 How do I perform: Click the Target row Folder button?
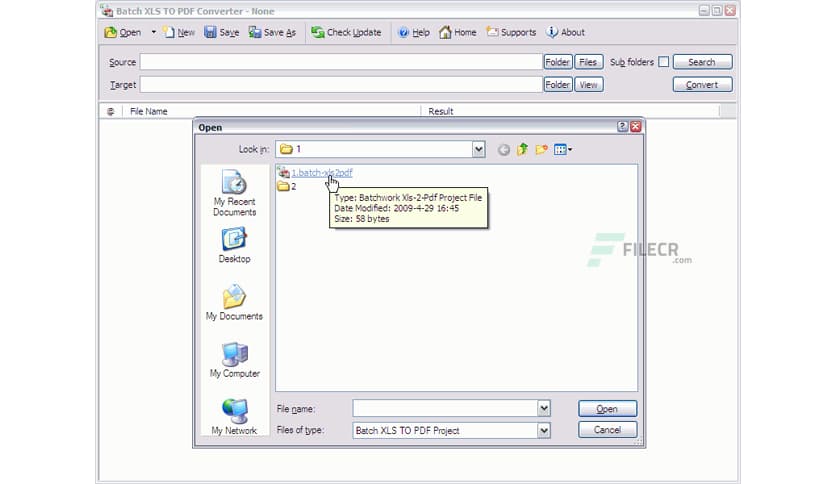[558, 85]
